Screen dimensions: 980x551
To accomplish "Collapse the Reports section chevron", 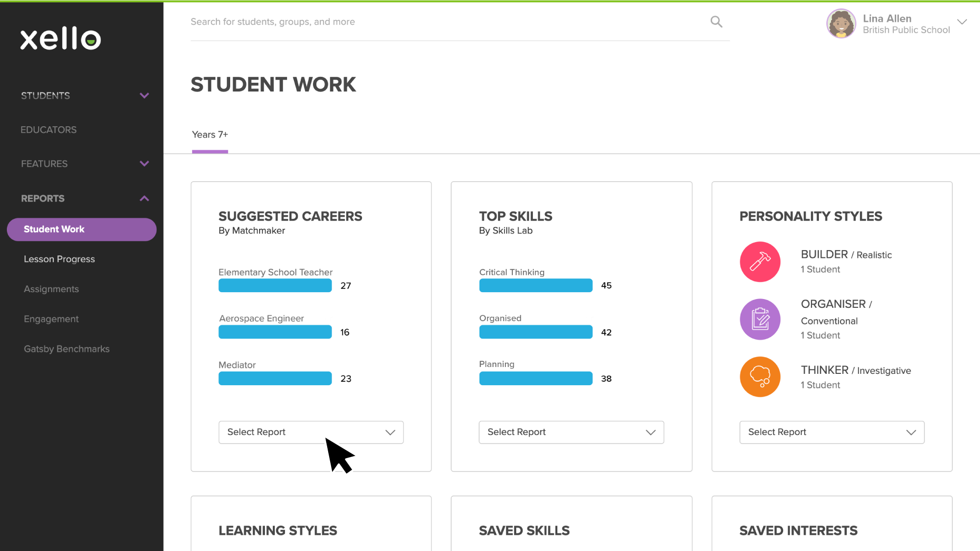I will click(x=144, y=198).
